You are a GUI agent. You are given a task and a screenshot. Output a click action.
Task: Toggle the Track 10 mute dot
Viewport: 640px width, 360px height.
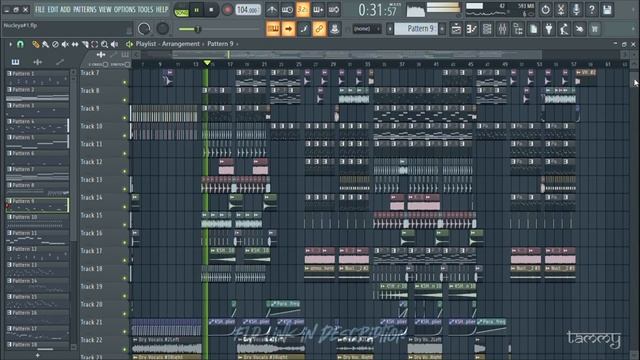click(x=124, y=136)
